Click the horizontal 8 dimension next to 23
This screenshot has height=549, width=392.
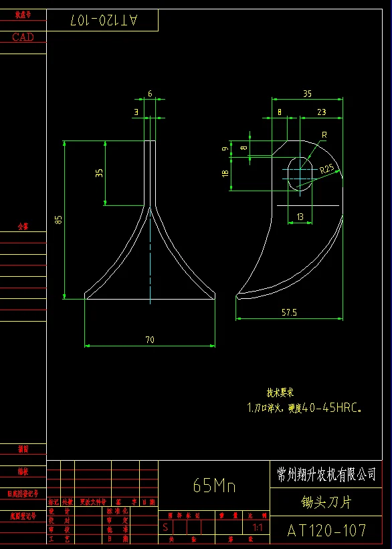click(280, 112)
